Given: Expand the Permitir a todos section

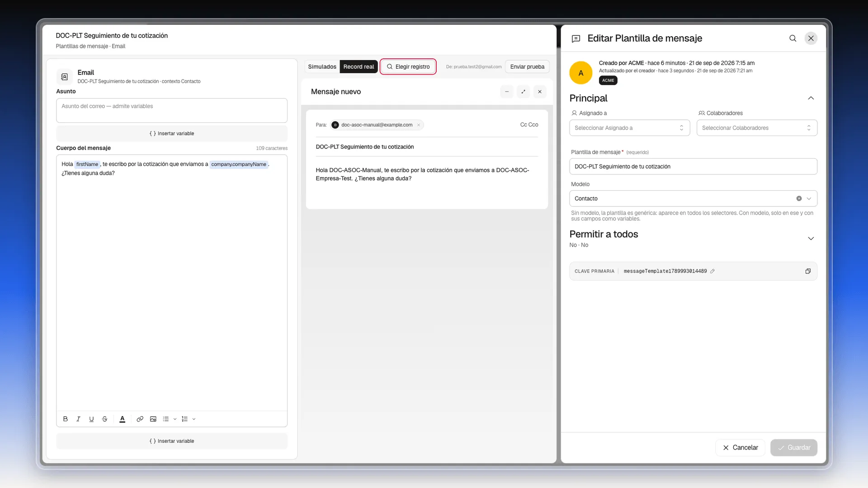Looking at the screenshot, I should click(x=811, y=239).
